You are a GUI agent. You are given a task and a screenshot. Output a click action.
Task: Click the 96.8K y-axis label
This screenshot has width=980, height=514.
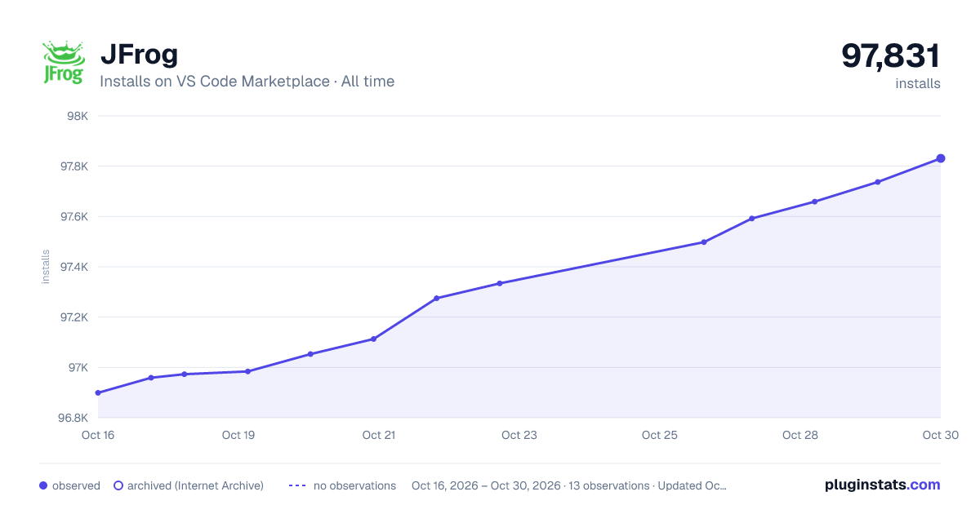click(73, 418)
